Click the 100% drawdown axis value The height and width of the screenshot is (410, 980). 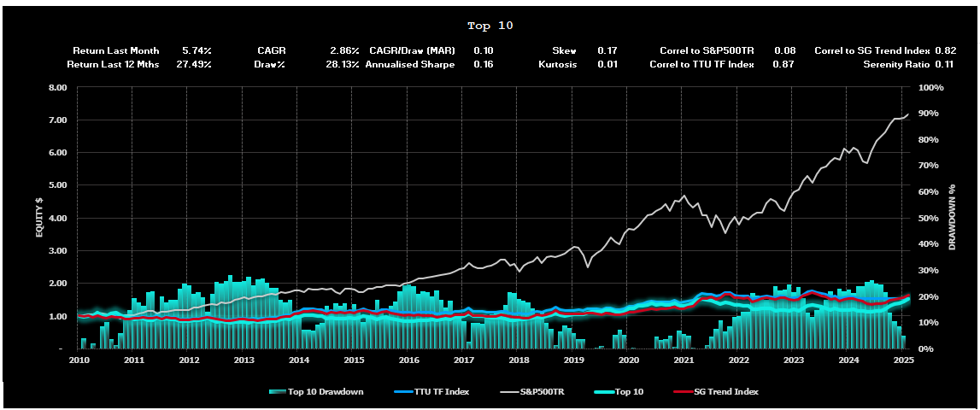tap(930, 87)
